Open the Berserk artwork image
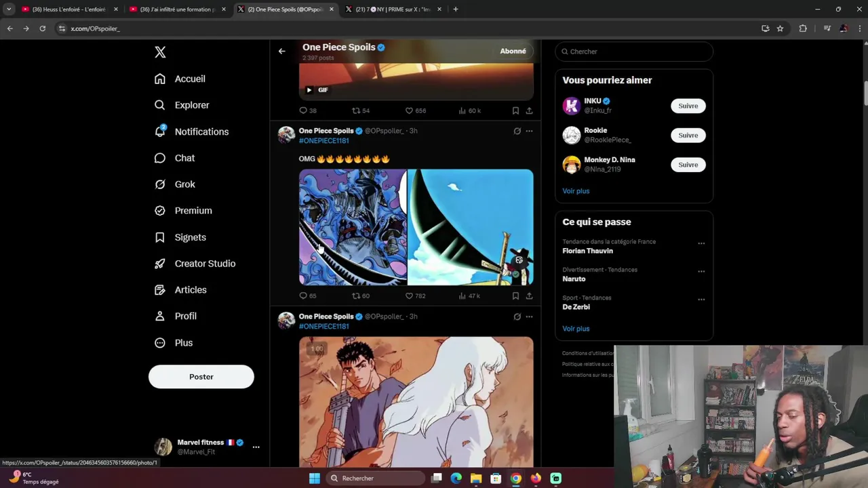This screenshot has width=868, height=488. (x=416, y=401)
